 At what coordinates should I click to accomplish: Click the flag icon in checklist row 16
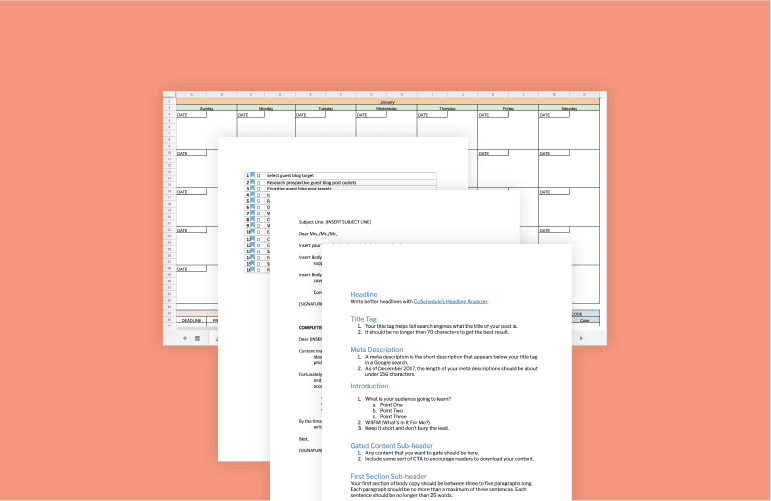252,270
